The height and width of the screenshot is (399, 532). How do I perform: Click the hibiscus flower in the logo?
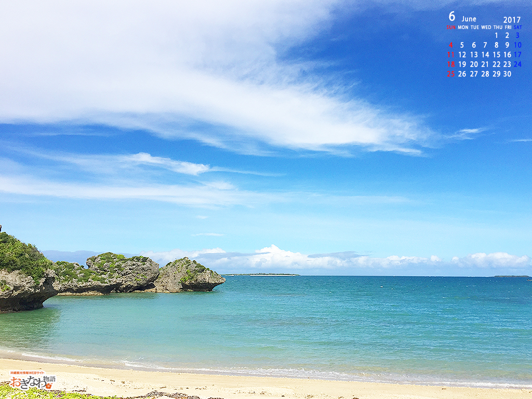48,385
